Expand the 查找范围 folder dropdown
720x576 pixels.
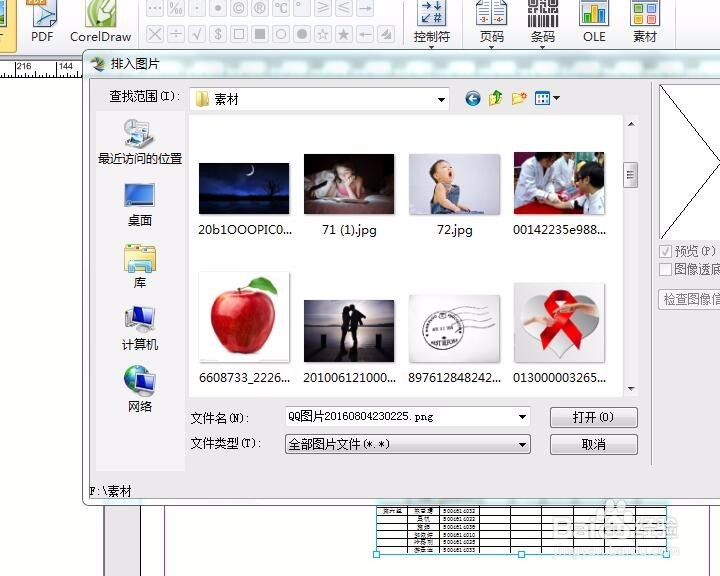[x=441, y=99]
